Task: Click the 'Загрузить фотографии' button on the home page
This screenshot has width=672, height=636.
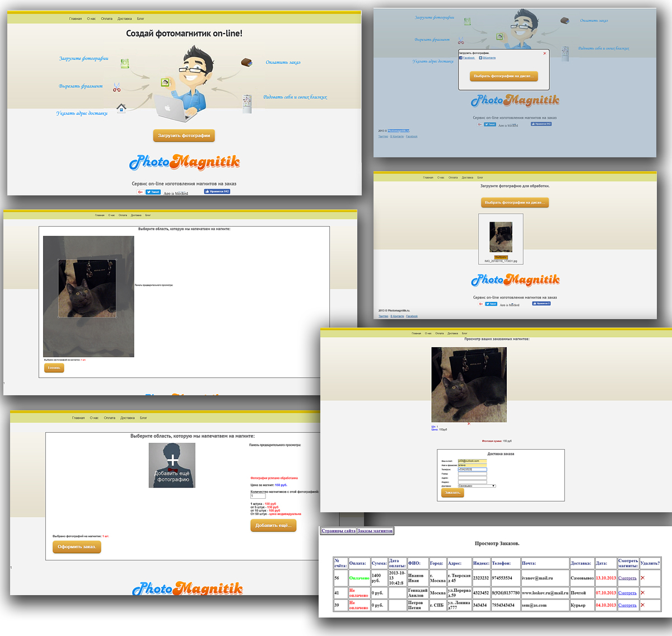Action: coord(184,135)
